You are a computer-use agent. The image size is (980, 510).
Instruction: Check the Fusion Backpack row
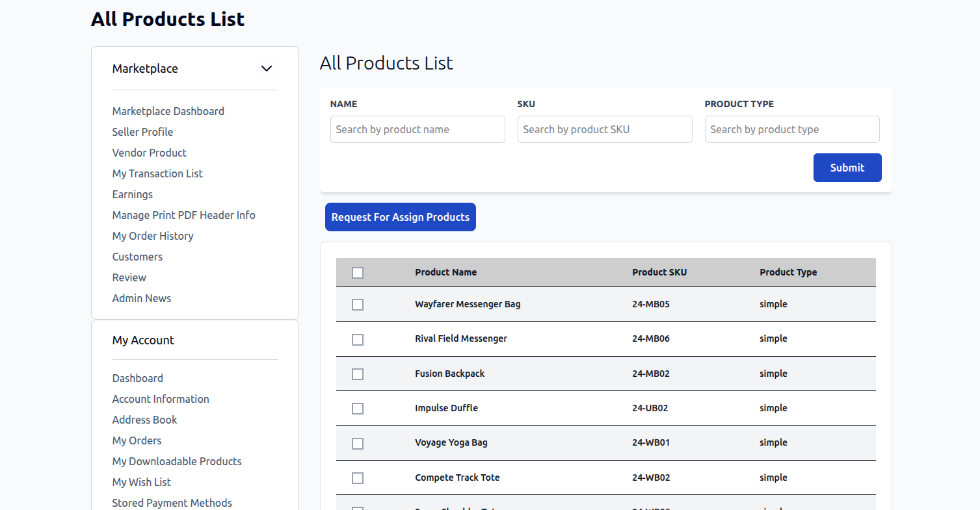point(358,374)
